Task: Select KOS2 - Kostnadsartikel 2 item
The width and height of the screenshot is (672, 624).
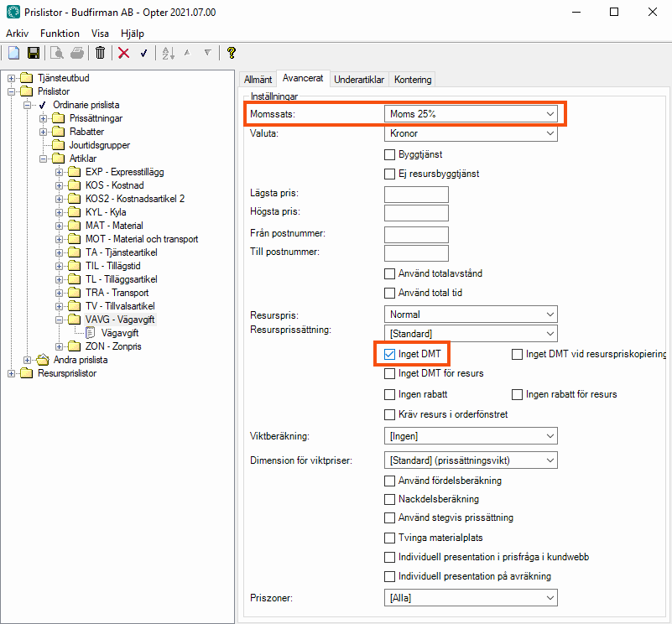Action: 135,199
